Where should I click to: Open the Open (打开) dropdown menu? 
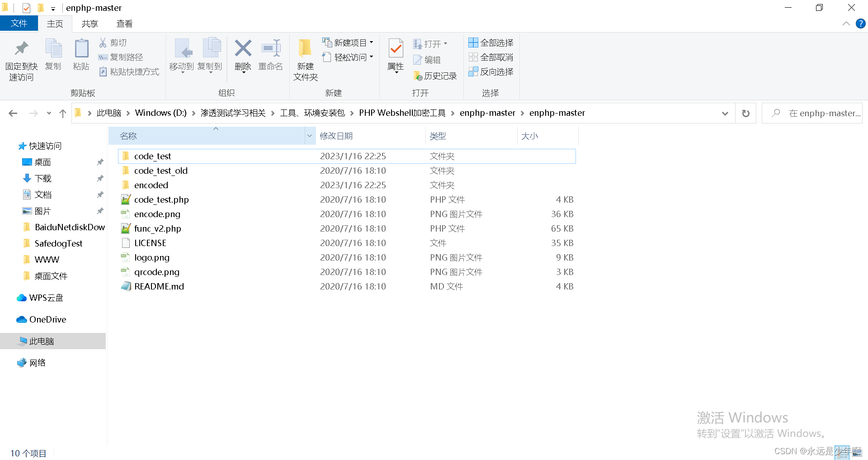click(x=430, y=44)
